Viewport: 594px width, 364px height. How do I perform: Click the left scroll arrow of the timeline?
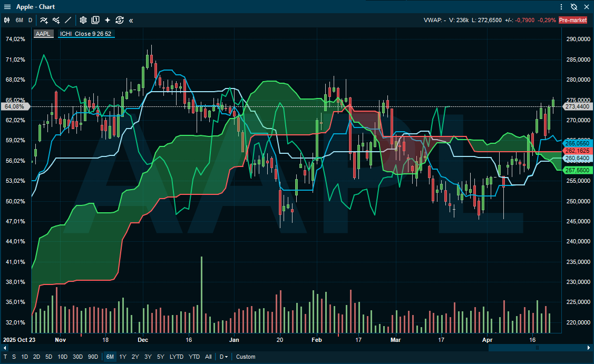pos(5,348)
